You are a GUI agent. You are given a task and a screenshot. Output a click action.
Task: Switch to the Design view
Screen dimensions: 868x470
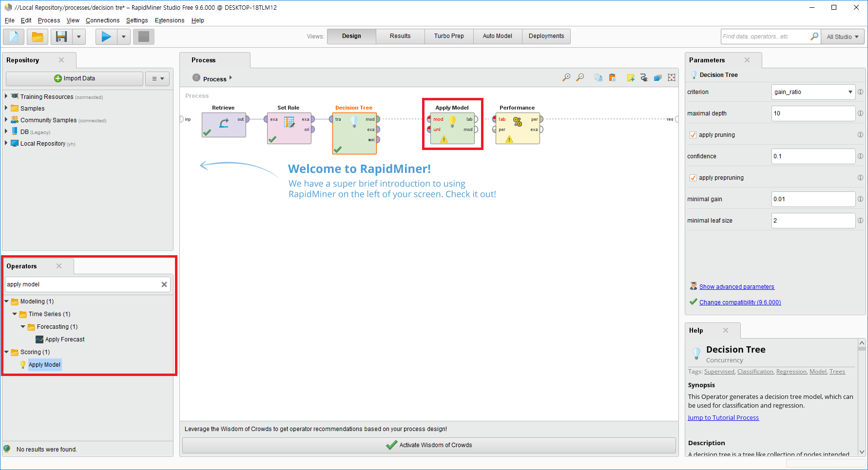pyautogui.click(x=351, y=36)
